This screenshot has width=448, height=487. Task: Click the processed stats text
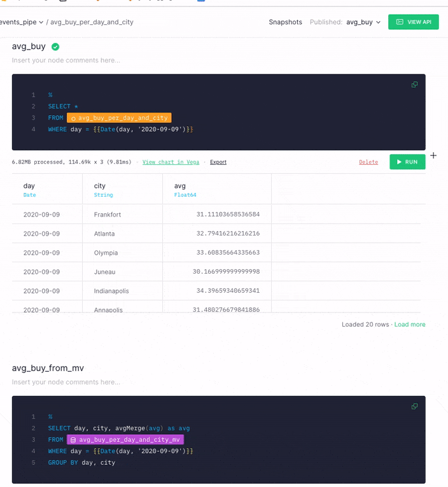(71, 162)
